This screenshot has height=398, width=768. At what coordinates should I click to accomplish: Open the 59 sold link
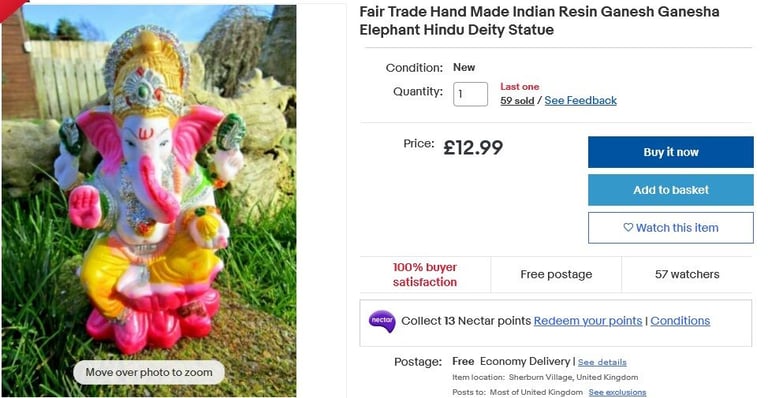coord(517,101)
